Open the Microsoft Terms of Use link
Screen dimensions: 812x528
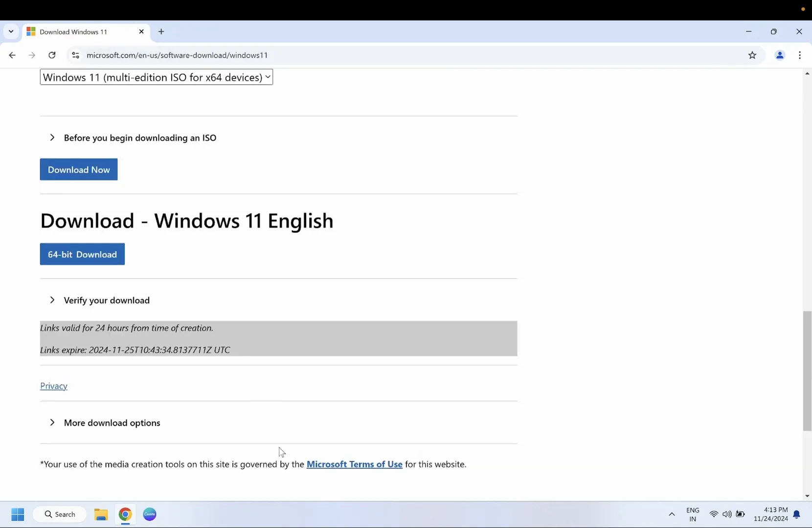(355, 464)
